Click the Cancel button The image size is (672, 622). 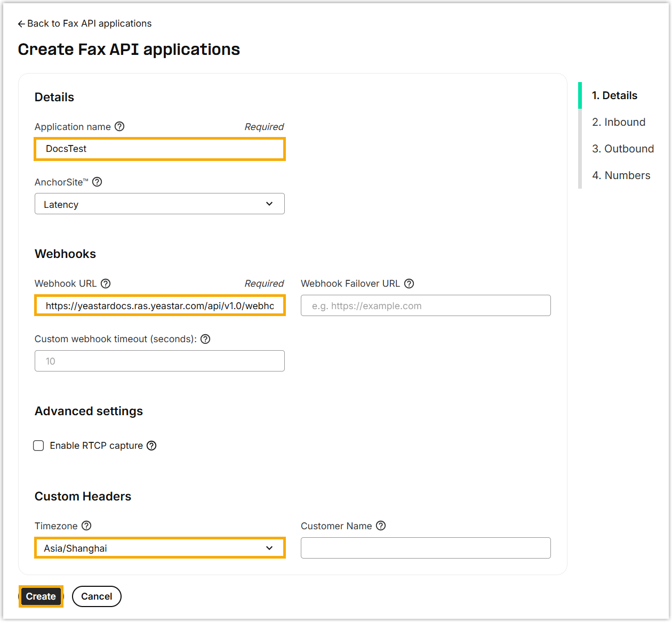coord(97,596)
